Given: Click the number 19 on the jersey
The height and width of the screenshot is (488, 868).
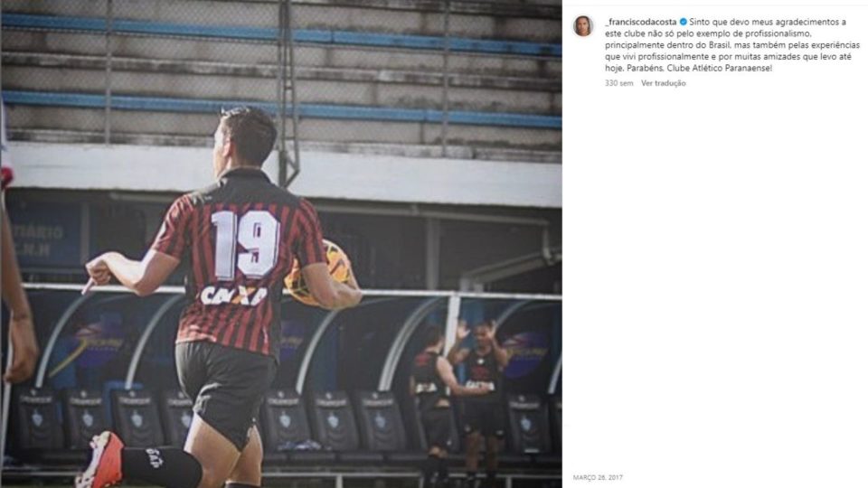Looking at the screenshot, I should (x=245, y=245).
